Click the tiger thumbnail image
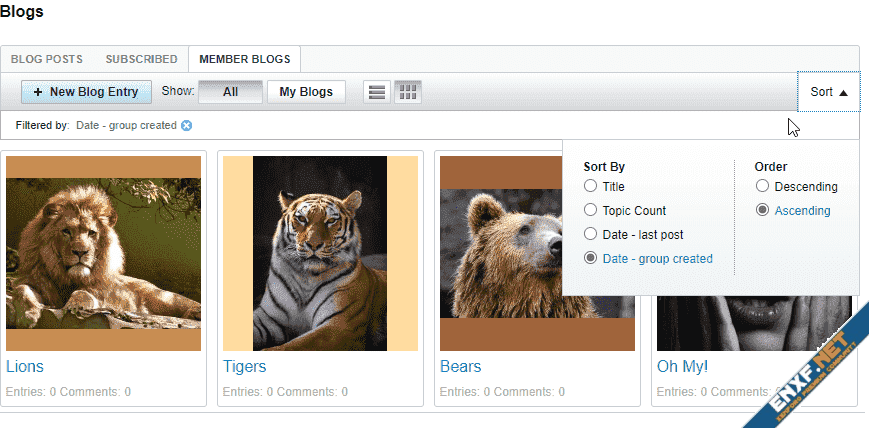Screen dimensions: 869x428 (319, 253)
